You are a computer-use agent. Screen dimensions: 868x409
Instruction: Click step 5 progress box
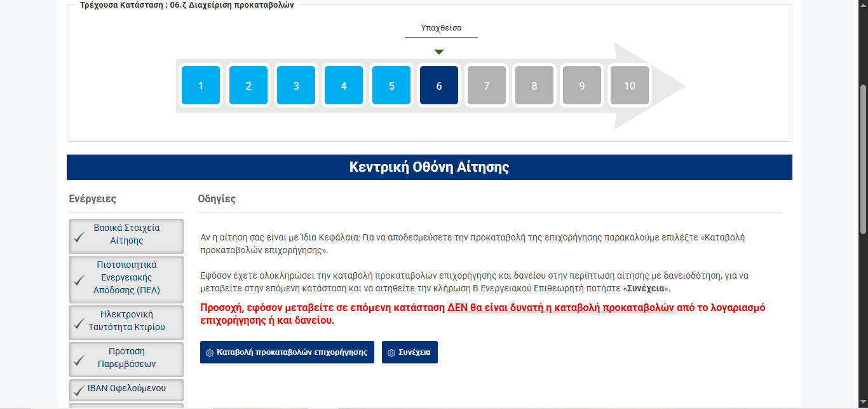click(391, 86)
